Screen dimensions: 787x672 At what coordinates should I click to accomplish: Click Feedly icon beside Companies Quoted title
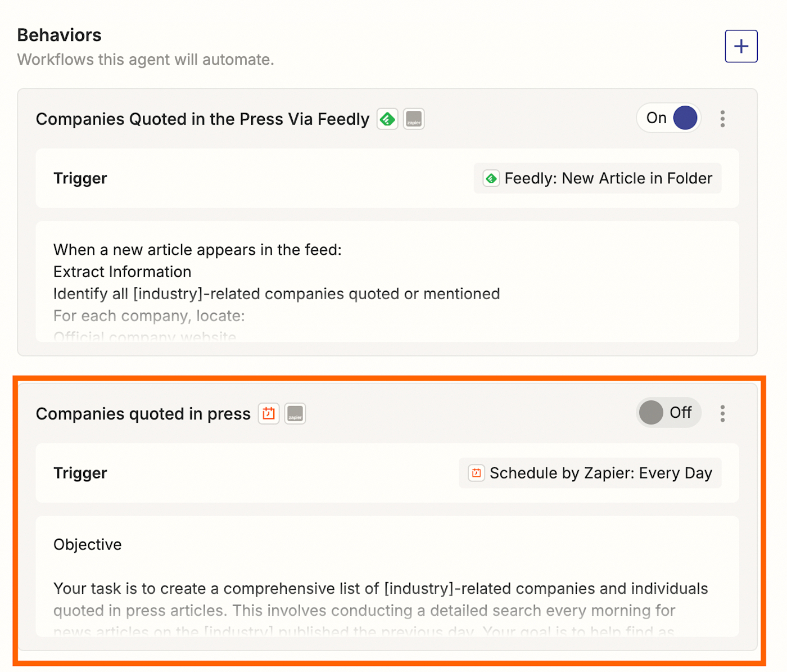point(387,119)
